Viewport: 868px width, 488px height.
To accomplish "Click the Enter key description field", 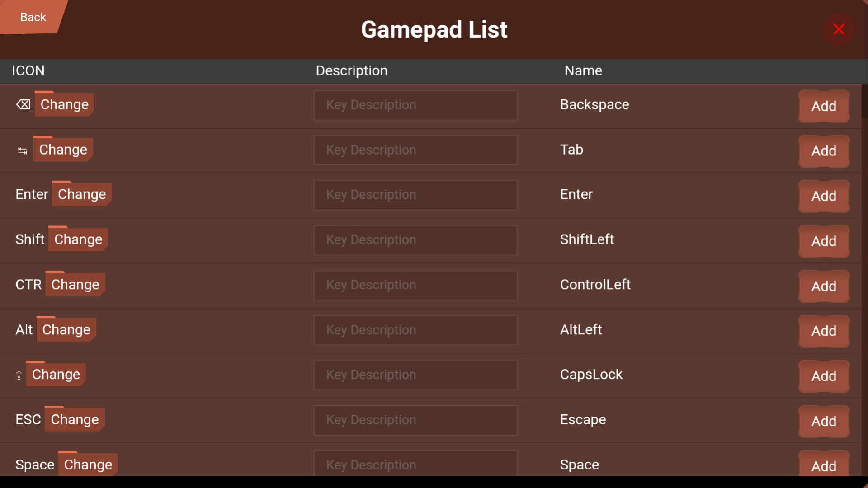I will (415, 195).
